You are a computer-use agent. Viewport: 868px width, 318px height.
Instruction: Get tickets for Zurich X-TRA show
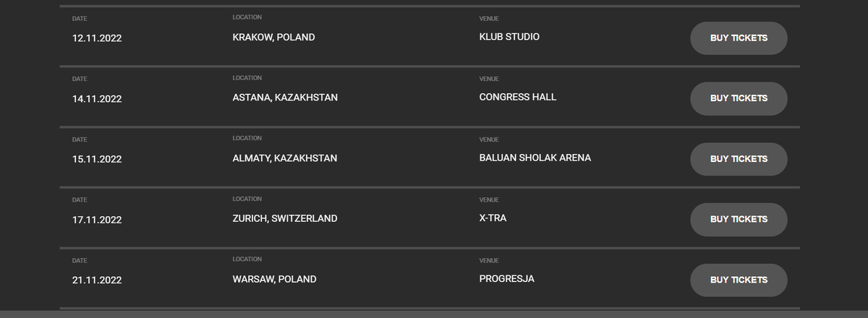(x=739, y=219)
